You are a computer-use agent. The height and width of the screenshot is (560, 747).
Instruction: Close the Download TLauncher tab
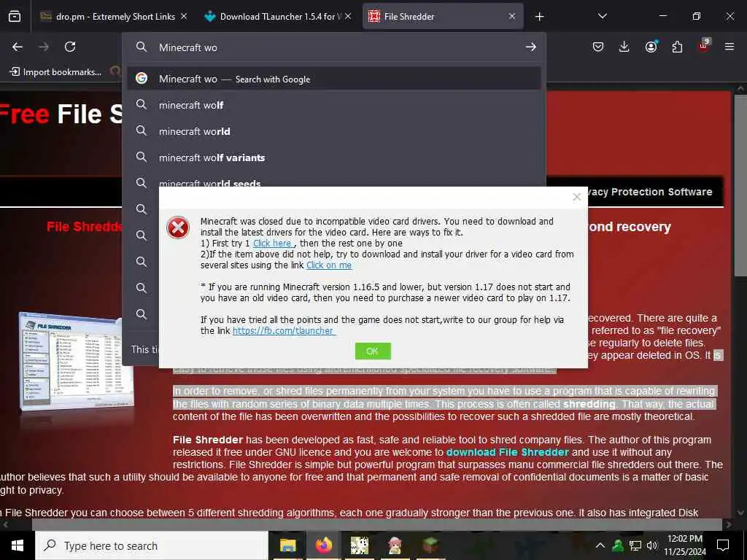tap(348, 17)
